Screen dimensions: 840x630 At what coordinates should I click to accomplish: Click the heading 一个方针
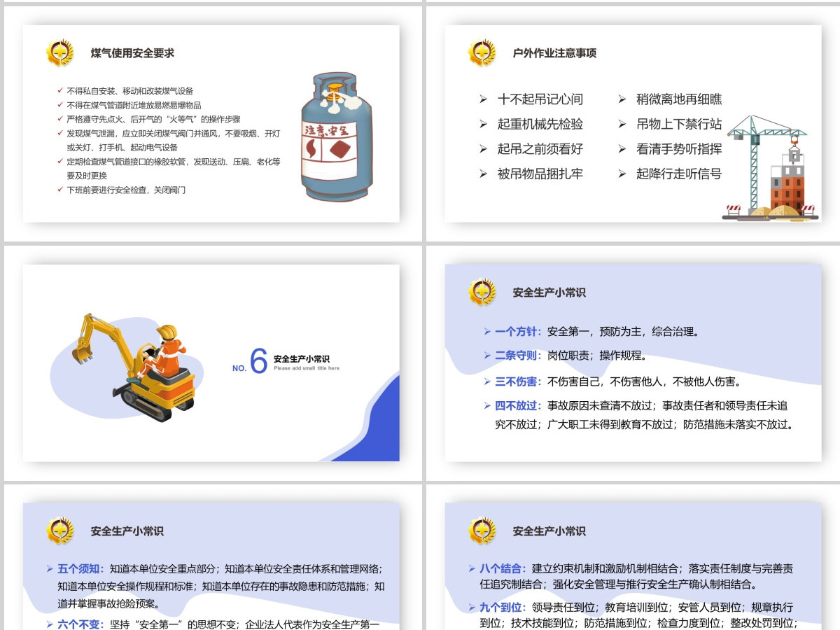click(518, 332)
